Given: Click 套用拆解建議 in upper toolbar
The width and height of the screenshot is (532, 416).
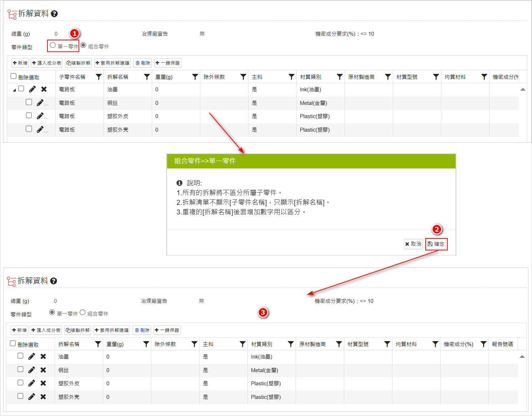Looking at the screenshot, I should pos(112,63).
